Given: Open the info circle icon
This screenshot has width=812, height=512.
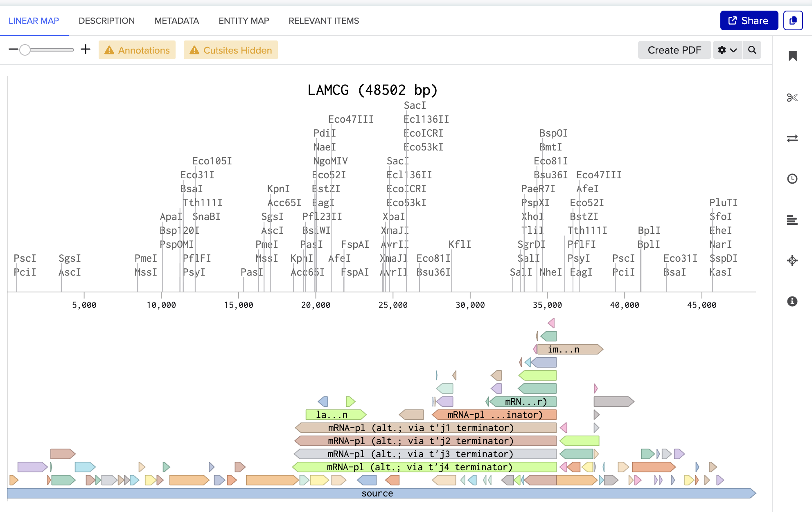Looking at the screenshot, I should click(792, 301).
